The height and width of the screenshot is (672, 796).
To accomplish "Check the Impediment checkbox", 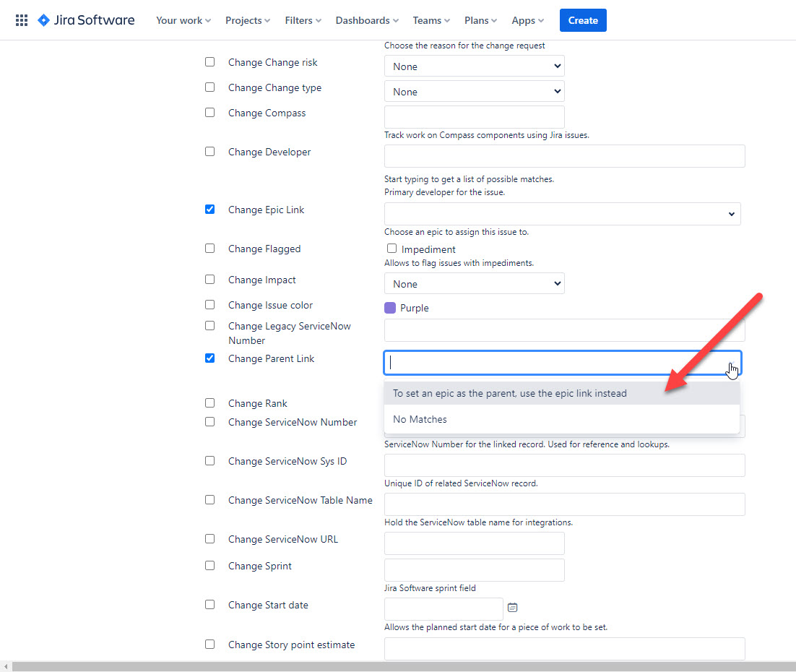I will 391,248.
